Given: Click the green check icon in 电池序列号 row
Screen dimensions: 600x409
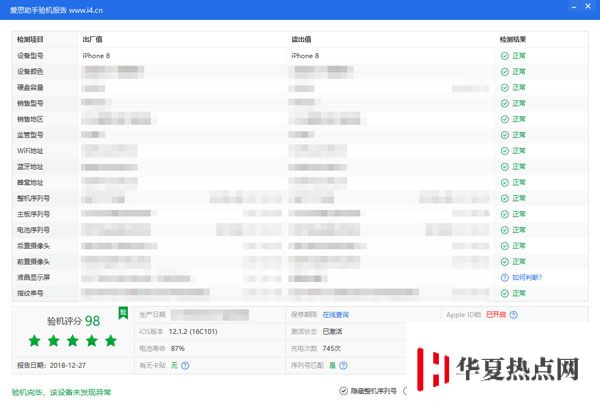Looking at the screenshot, I should coord(505,230).
